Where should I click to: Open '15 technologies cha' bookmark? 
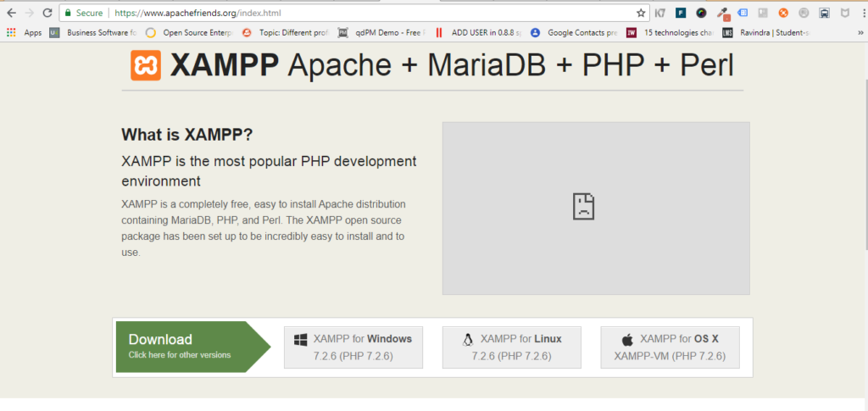click(671, 33)
